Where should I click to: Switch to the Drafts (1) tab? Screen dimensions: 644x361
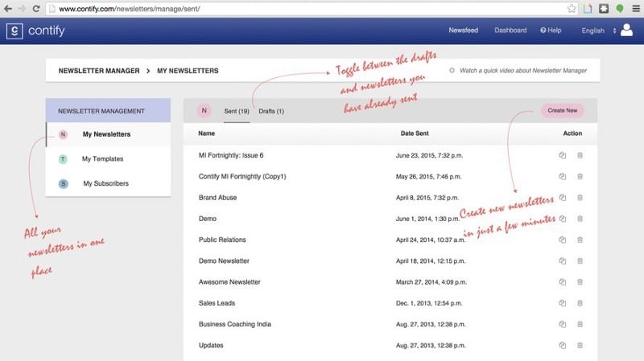(271, 111)
